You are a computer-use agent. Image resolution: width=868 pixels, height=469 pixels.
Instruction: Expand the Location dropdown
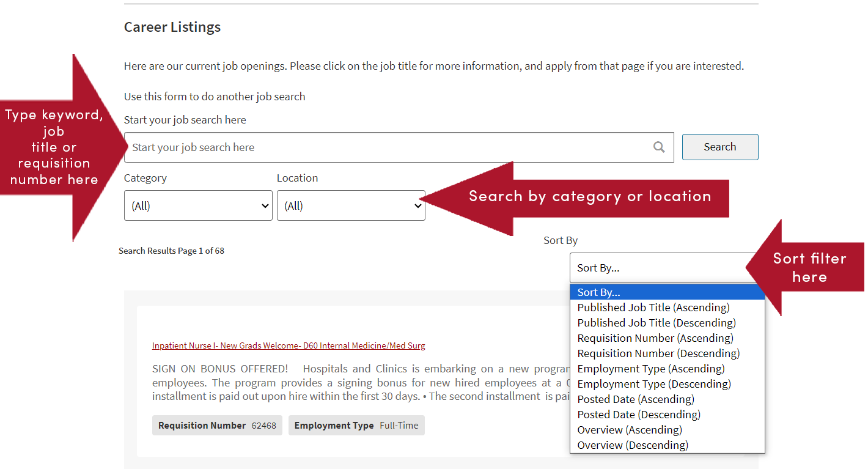pyautogui.click(x=351, y=205)
